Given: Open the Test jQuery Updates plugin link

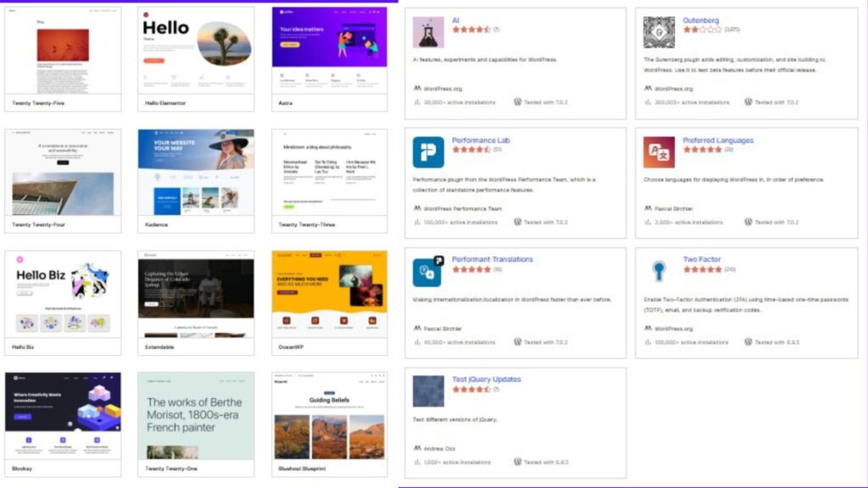Looking at the screenshot, I should [x=486, y=380].
